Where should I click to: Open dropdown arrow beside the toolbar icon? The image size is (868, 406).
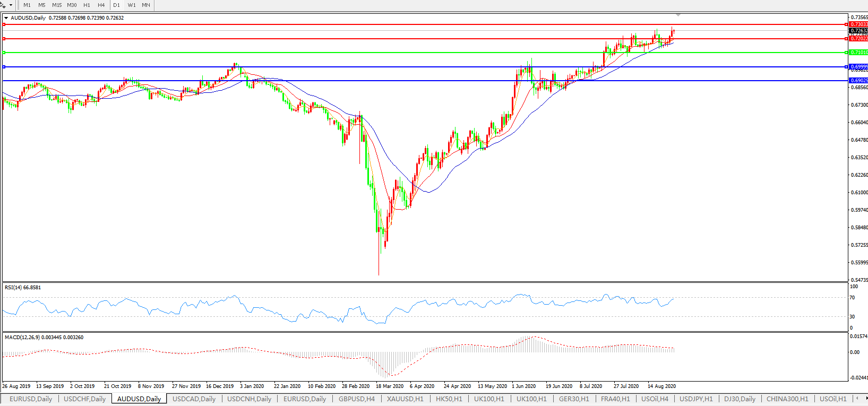pos(11,5)
